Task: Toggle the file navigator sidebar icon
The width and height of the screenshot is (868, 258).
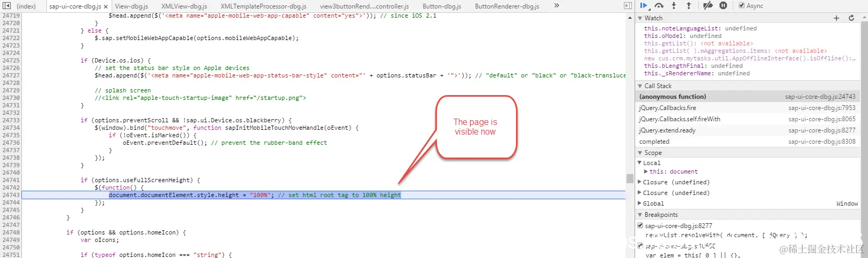Action: (x=7, y=6)
